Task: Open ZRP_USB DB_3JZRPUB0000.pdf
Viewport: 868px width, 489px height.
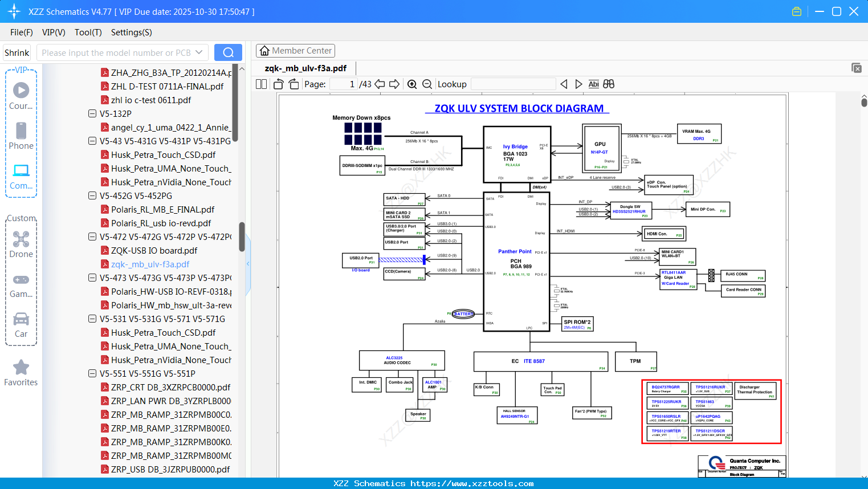Action: [x=170, y=469]
